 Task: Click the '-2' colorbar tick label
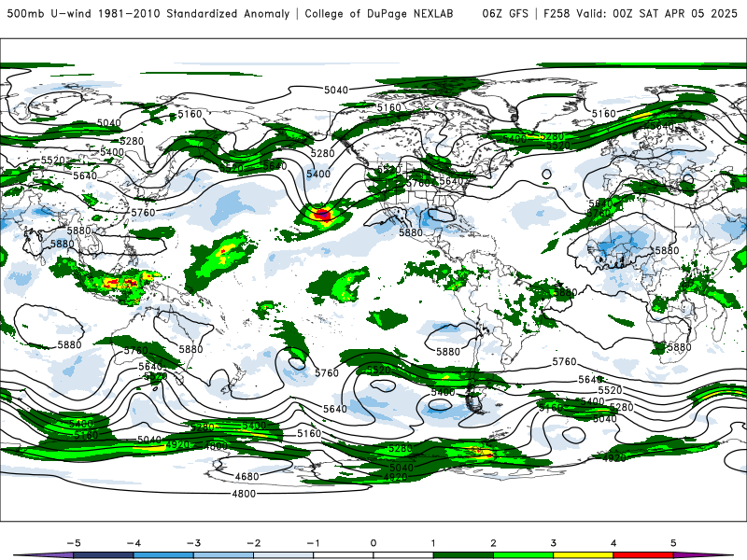tap(253, 543)
